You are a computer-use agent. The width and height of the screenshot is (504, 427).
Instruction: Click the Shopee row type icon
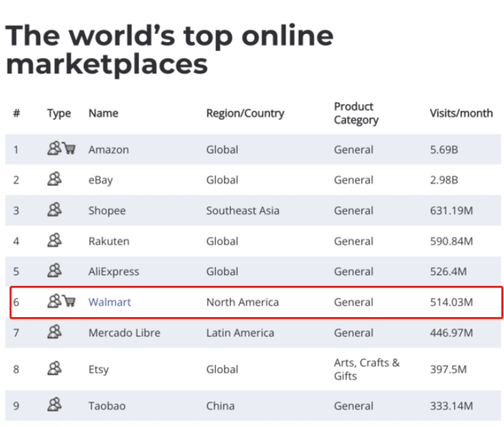pos(54,210)
